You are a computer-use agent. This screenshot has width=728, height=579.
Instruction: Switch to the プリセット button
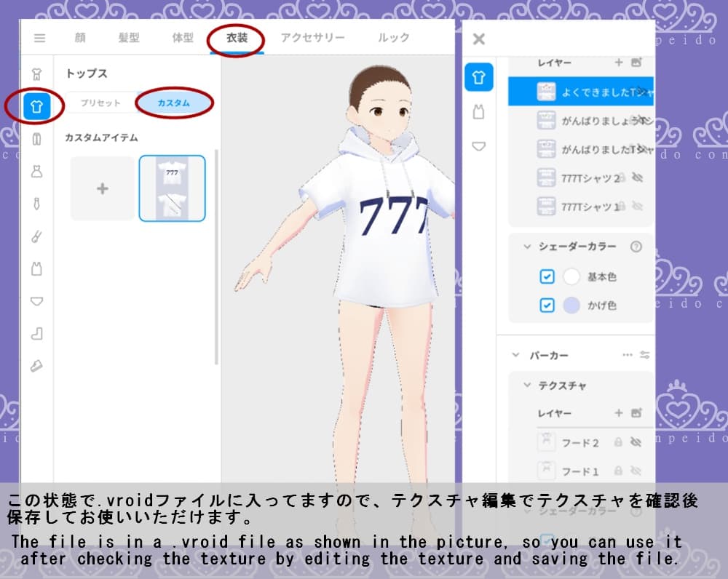pos(101,104)
